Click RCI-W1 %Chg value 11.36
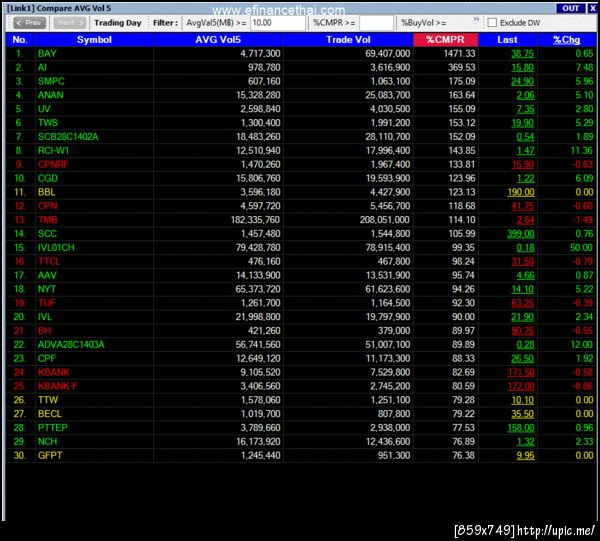This screenshot has height=541, width=600. click(582, 150)
